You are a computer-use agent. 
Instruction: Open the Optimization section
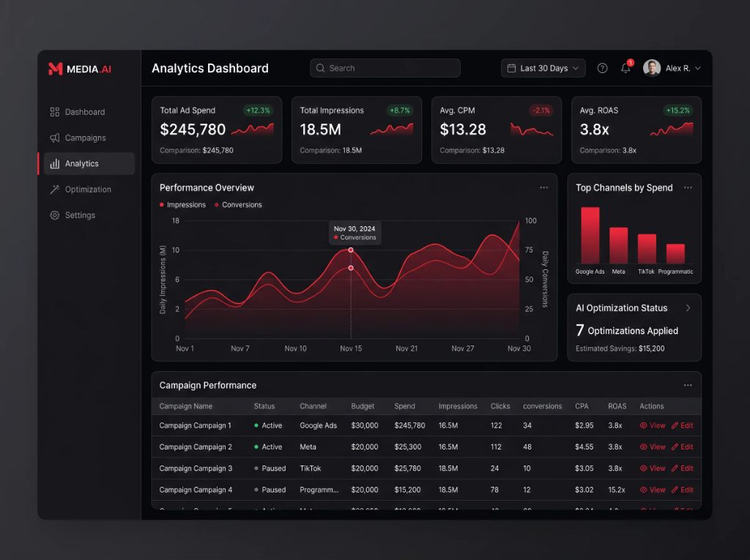pyautogui.click(x=89, y=190)
